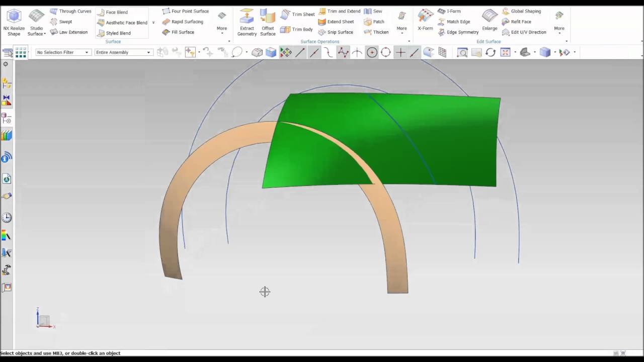Choose the Sew command
Viewport: 644px width, 362px height.
tap(373, 11)
